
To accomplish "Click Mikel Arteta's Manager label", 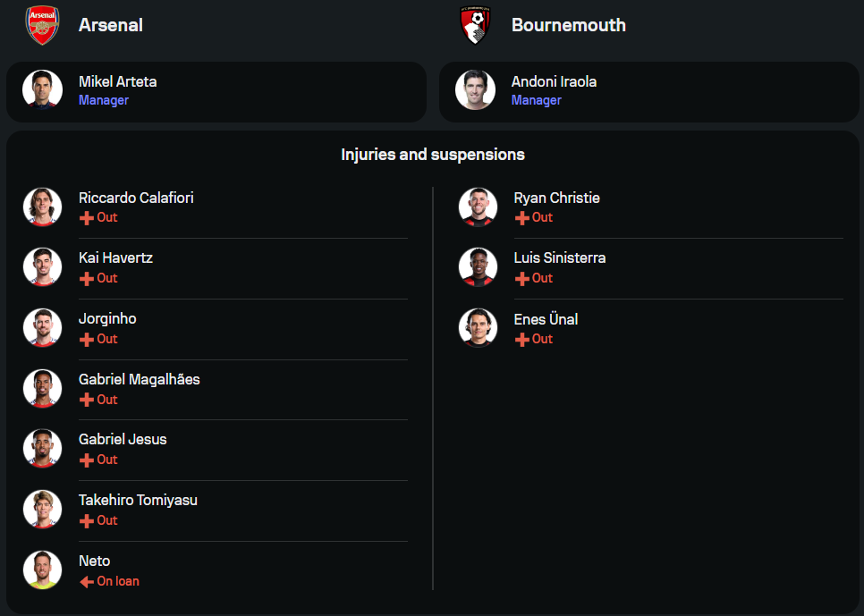I will [x=104, y=100].
